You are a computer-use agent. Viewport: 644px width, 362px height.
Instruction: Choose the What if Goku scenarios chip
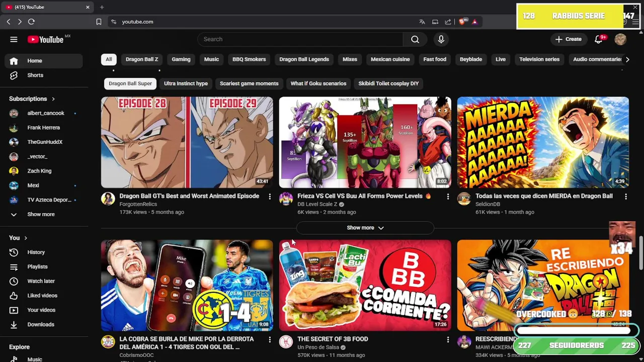point(318,83)
